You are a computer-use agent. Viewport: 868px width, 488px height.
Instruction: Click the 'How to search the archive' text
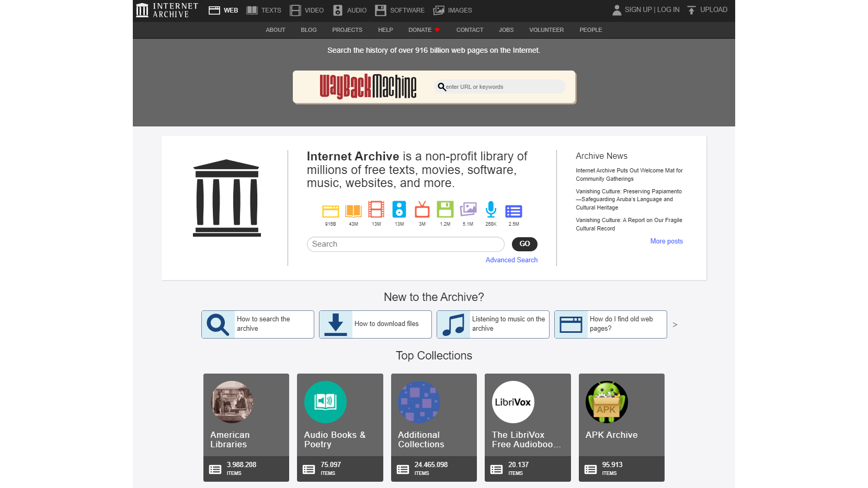263,324
